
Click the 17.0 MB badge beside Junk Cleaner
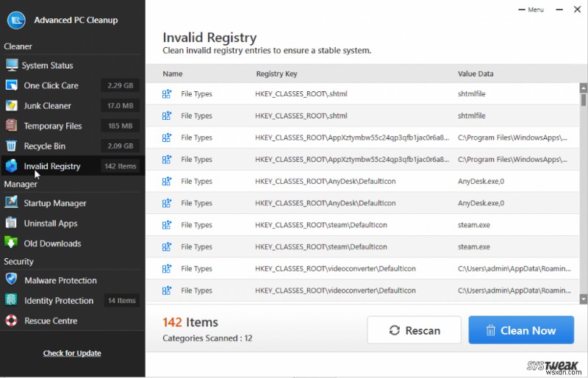[121, 106]
